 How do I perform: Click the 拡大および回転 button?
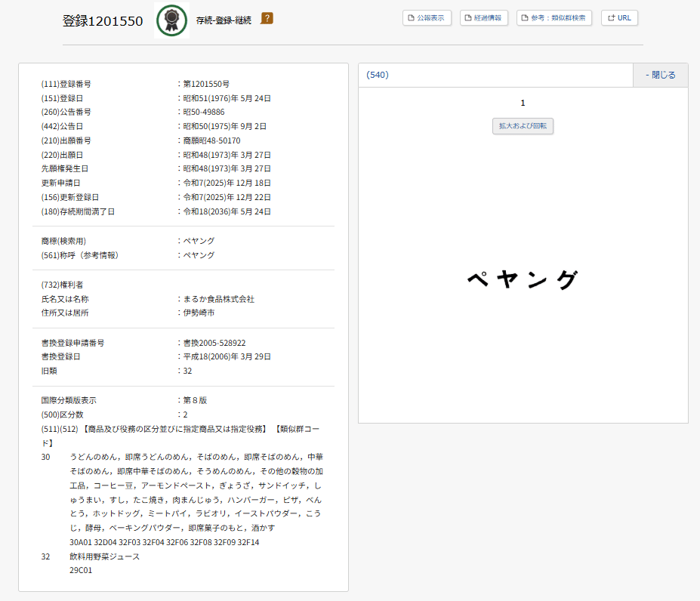coord(523,126)
